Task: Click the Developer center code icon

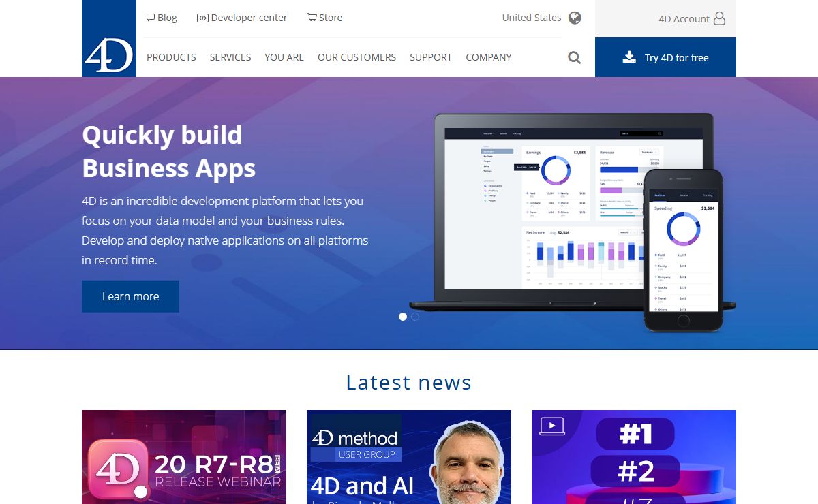Action: (202, 18)
